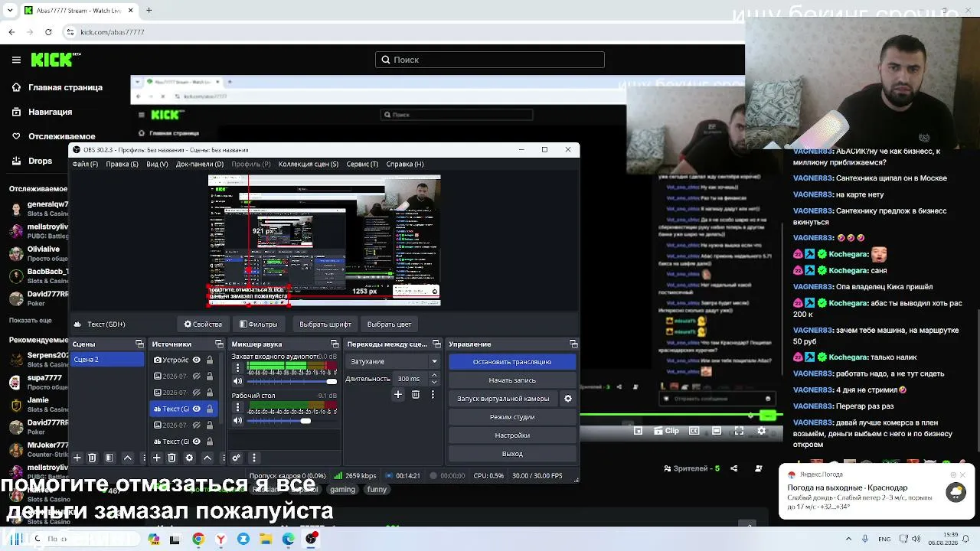Toggle visibility of the Устройс source

(x=197, y=360)
